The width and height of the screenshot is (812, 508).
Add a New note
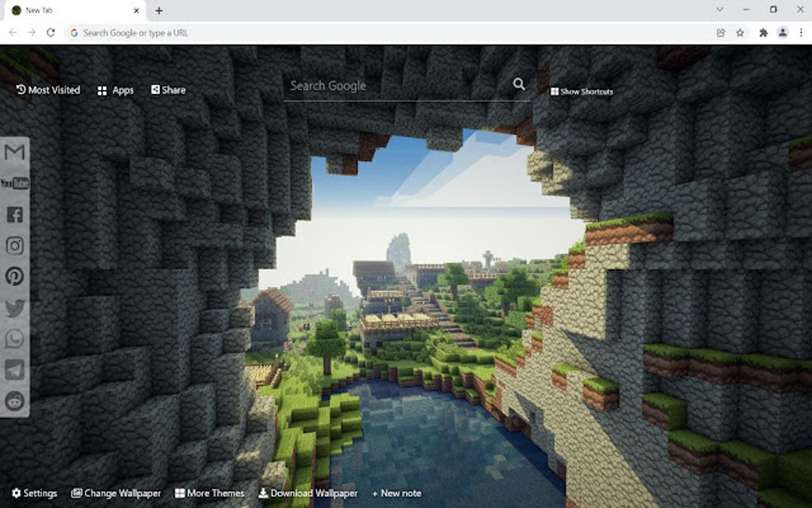click(x=396, y=493)
